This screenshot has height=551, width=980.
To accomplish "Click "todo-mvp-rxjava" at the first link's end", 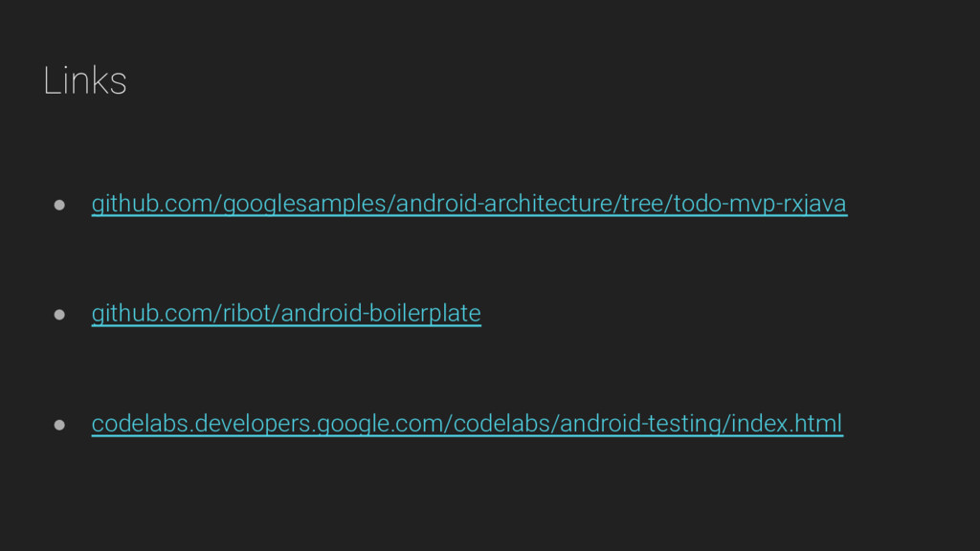I will point(760,204).
